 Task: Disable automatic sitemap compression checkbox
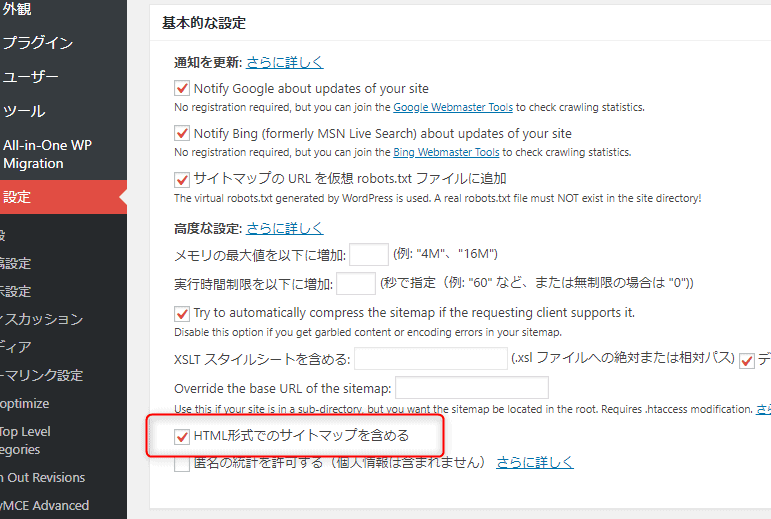(182, 313)
